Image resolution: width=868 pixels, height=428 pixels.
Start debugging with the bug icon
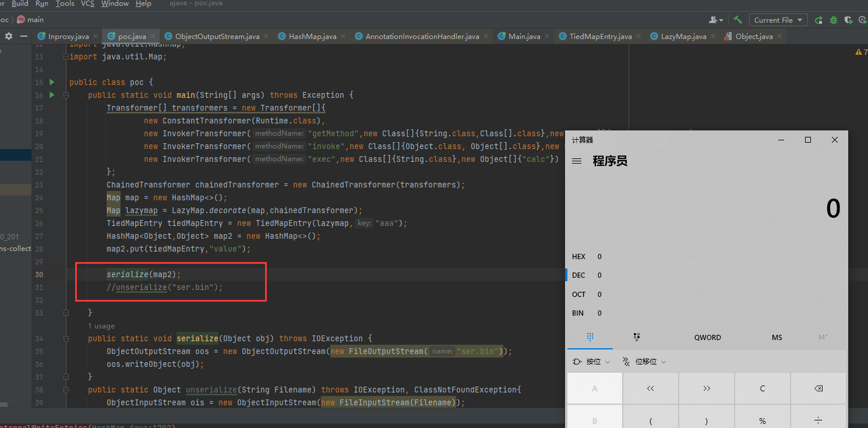point(834,20)
